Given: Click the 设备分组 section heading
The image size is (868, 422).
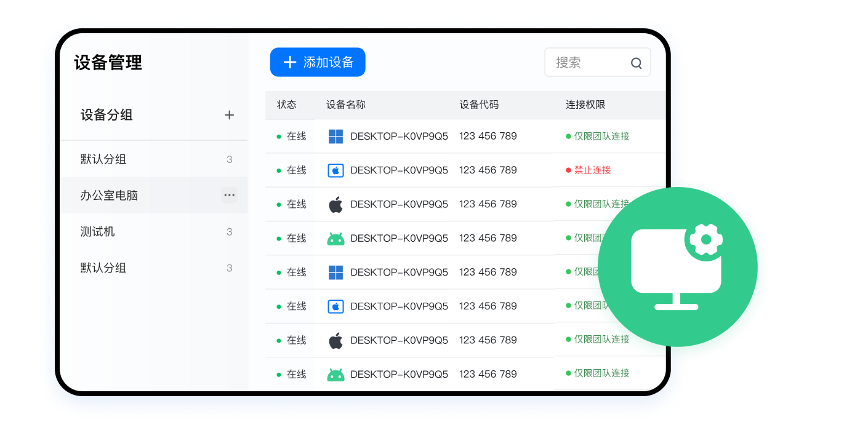Looking at the screenshot, I should 106,115.
